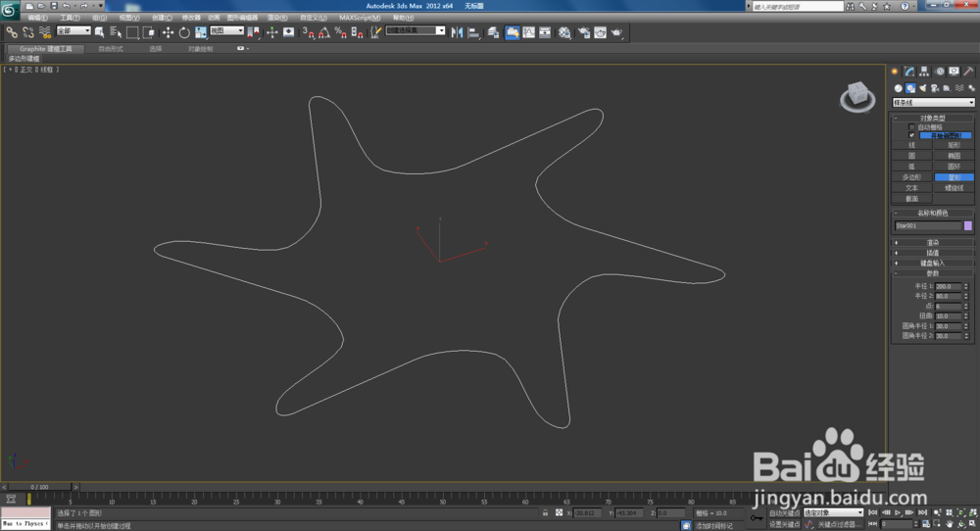Uncheck the start new shape checkbox
Screen dimensions: 980x531
911,135
